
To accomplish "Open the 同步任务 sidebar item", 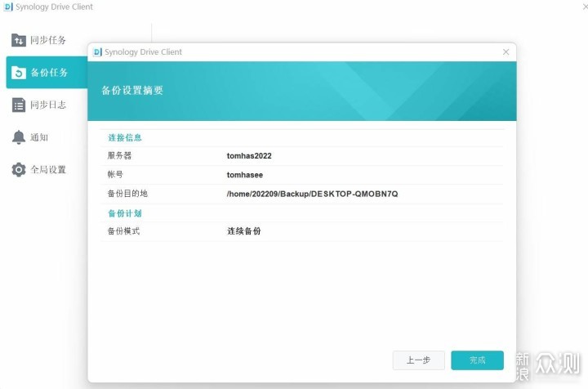I will [x=47, y=40].
